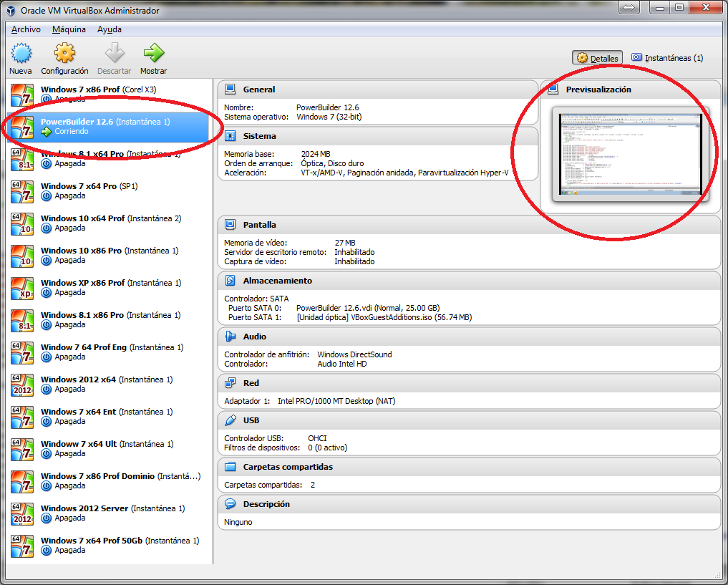Open the Almacenamiento section header link
Image resolution: width=728 pixels, height=585 pixels.
[x=278, y=281]
